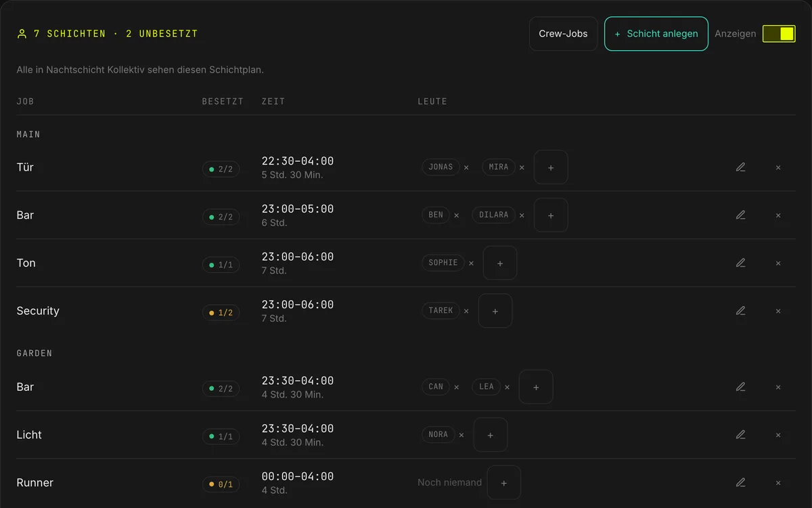The height and width of the screenshot is (508, 812).
Task: Delete the Runner shift row
Action: point(778,483)
